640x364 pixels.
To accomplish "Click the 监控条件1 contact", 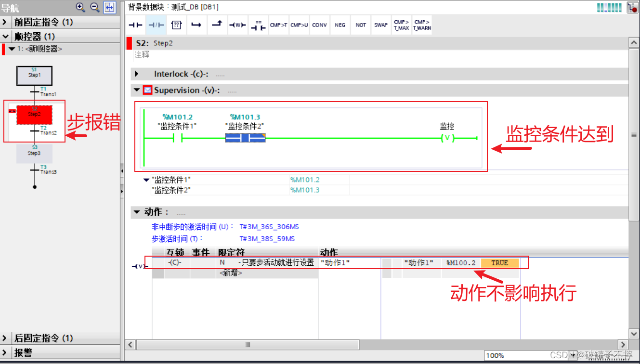I will point(177,139).
